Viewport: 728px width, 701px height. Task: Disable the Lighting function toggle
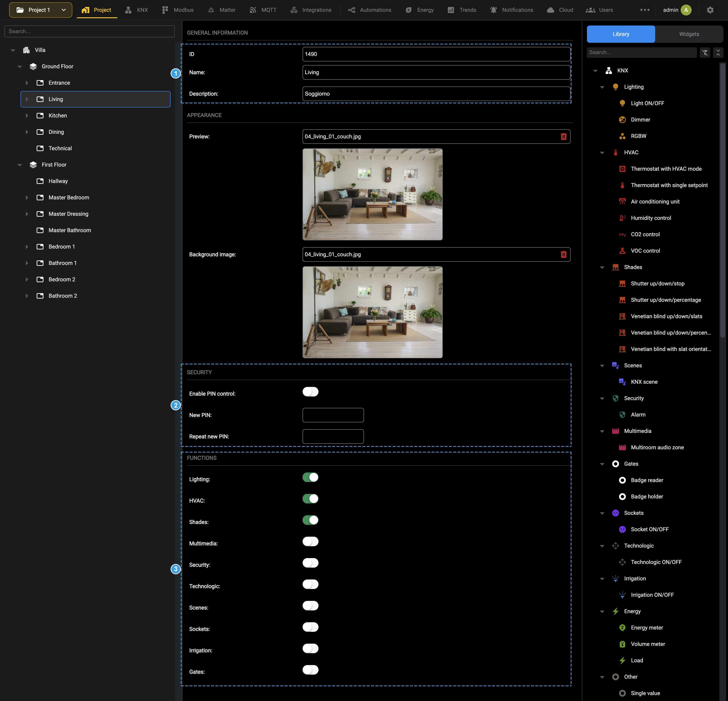coord(311,477)
